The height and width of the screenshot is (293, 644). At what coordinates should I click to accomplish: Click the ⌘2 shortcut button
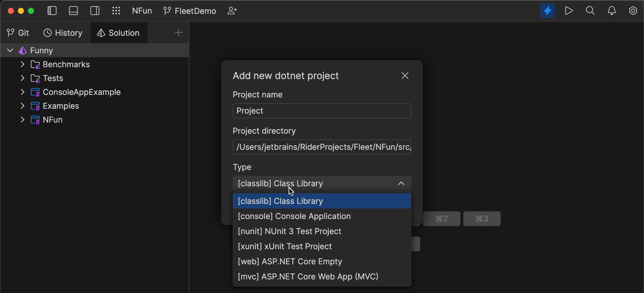[441, 219]
